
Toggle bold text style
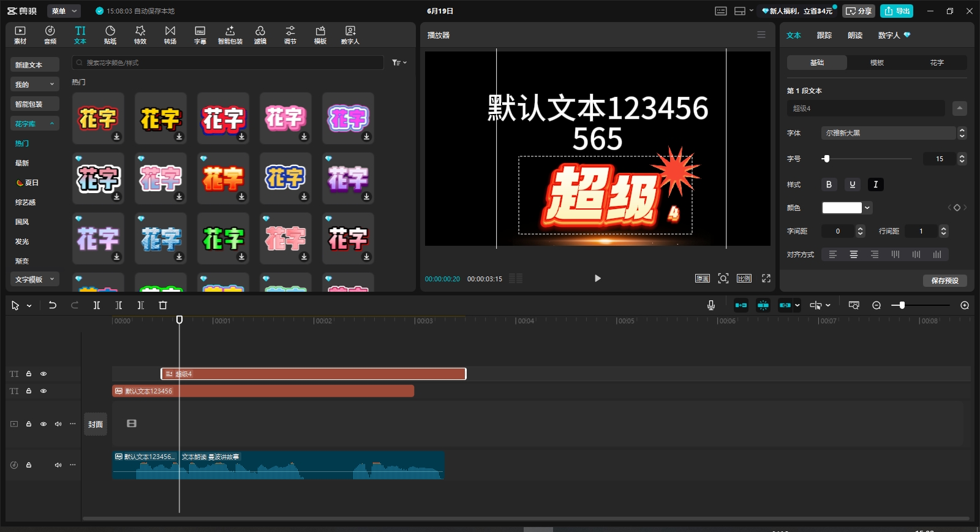pyautogui.click(x=829, y=184)
